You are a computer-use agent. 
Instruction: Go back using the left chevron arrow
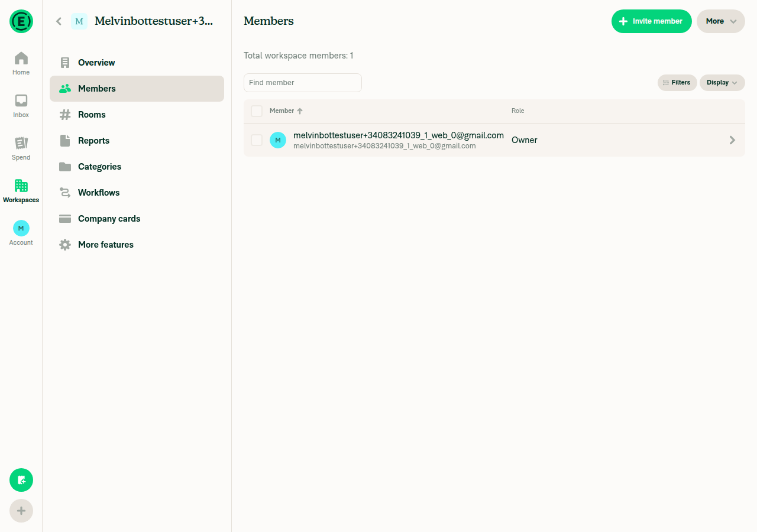(x=59, y=21)
